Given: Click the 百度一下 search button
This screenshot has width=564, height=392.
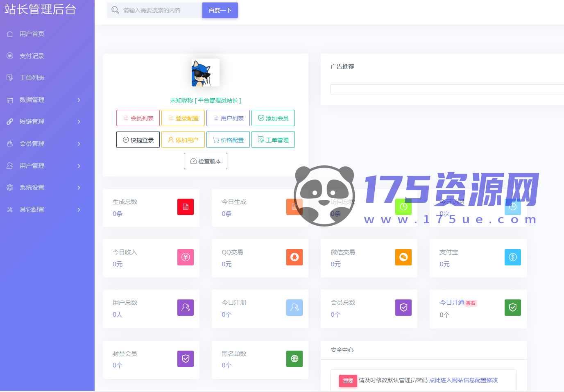Looking at the screenshot, I should (220, 10).
